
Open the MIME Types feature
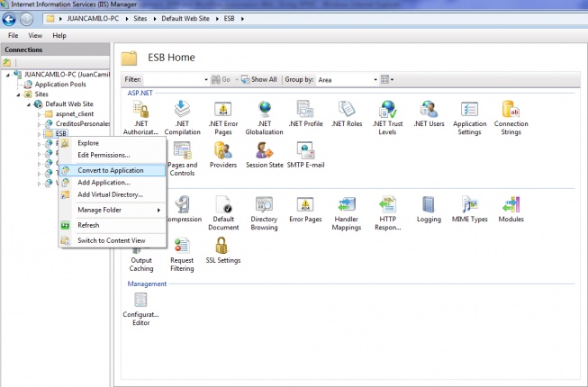469,210
